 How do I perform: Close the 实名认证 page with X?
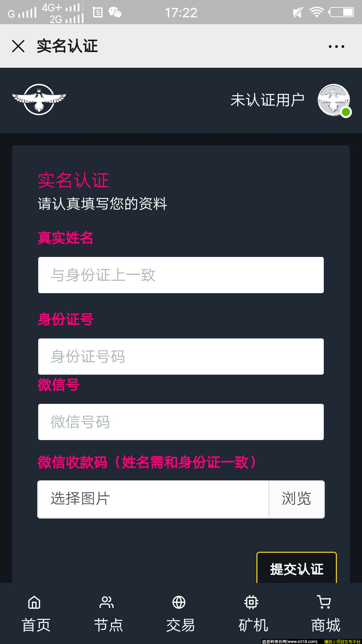(x=18, y=46)
